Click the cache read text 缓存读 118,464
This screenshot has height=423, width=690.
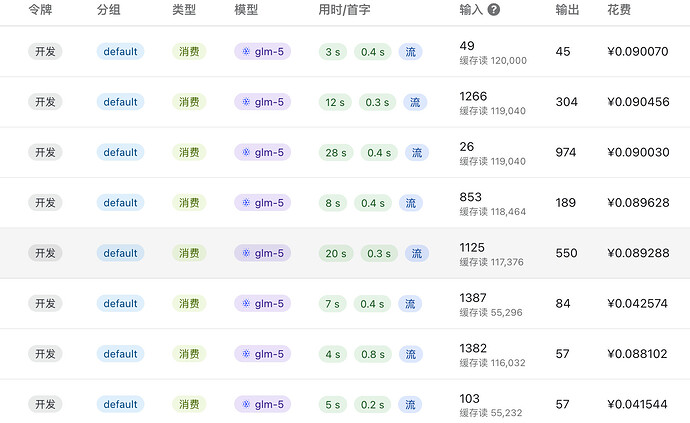pyautogui.click(x=492, y=212)
